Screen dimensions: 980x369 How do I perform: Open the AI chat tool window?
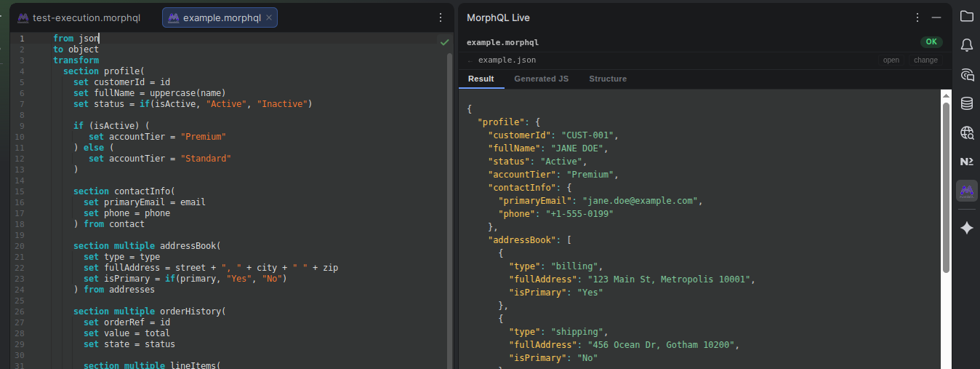[966, 74]
